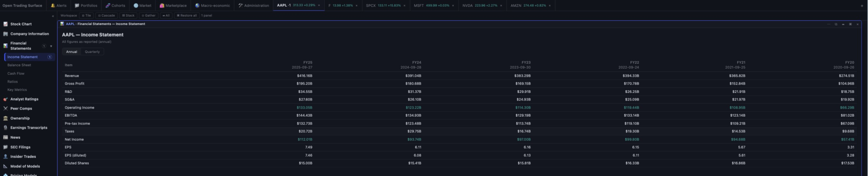868x176 pixels.
Task: Collapse the sidebar with double-chevron icon
Action: [53, 16]
